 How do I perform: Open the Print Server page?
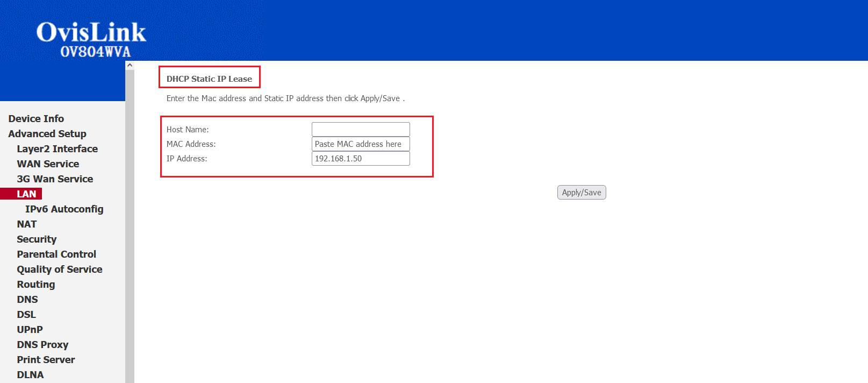click(x=46, y=360)
